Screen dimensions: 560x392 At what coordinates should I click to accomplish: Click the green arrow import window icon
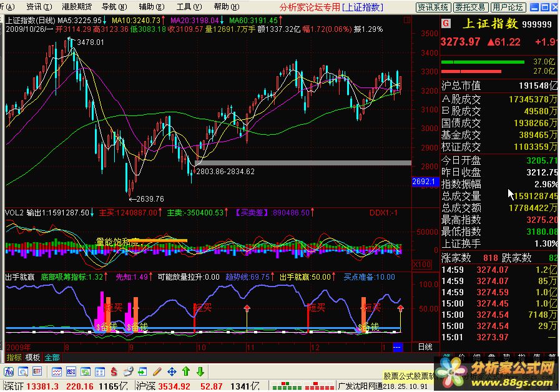coord(142,372)
